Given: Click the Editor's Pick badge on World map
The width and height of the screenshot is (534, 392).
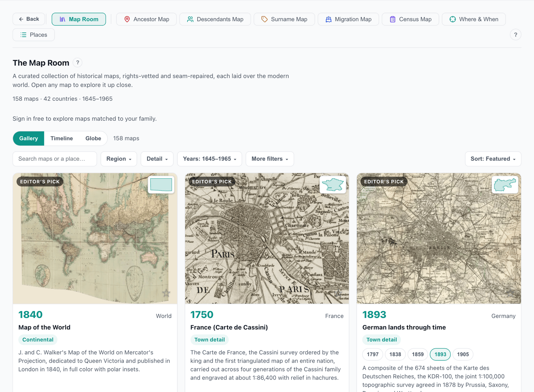Looking at the screenshot, I should (x=40, y=182).
